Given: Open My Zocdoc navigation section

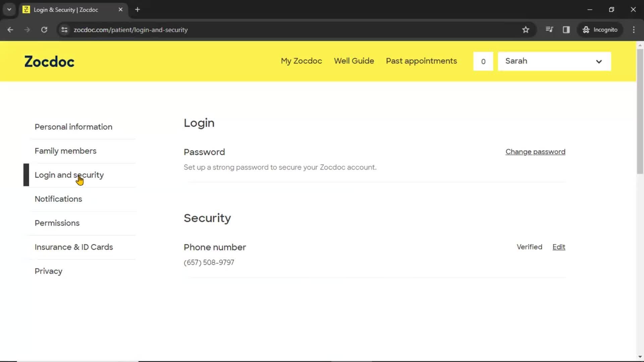Looking at the screenshot, I should coord(301,61).
